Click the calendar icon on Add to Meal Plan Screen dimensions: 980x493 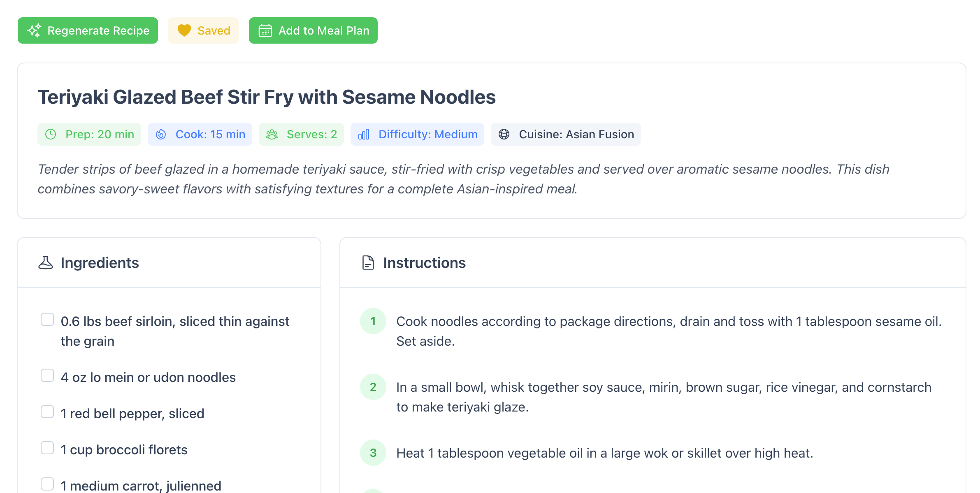(x=265, y=30)
